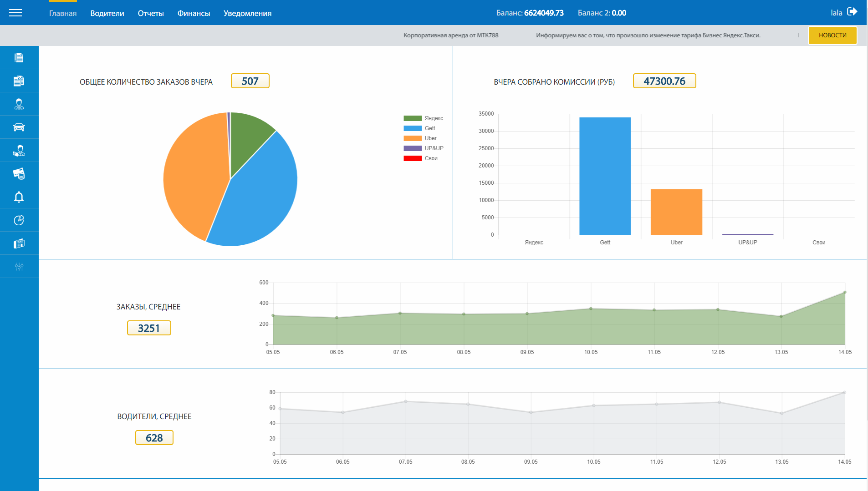
Task: Select the car sidebar icon
Action: point(19,127)
